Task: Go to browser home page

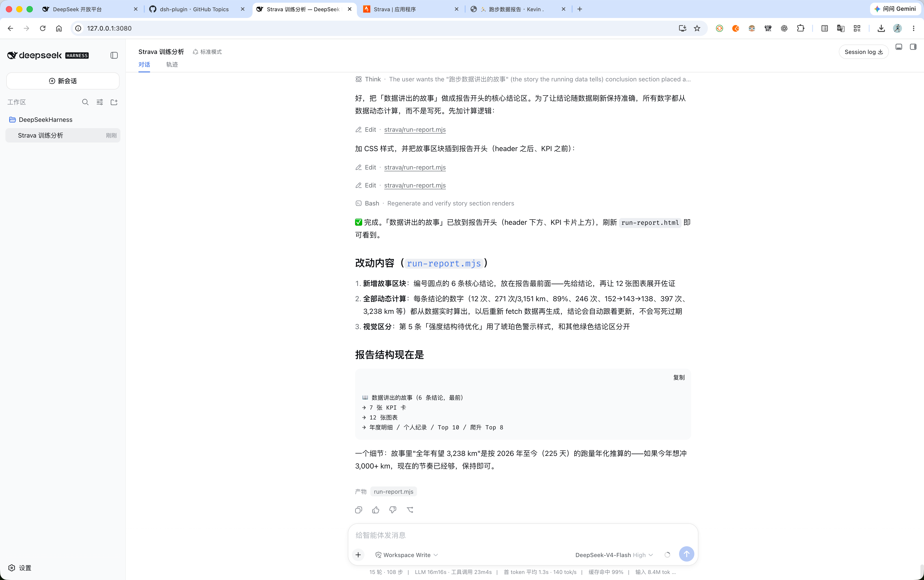Action: (59, 28)
